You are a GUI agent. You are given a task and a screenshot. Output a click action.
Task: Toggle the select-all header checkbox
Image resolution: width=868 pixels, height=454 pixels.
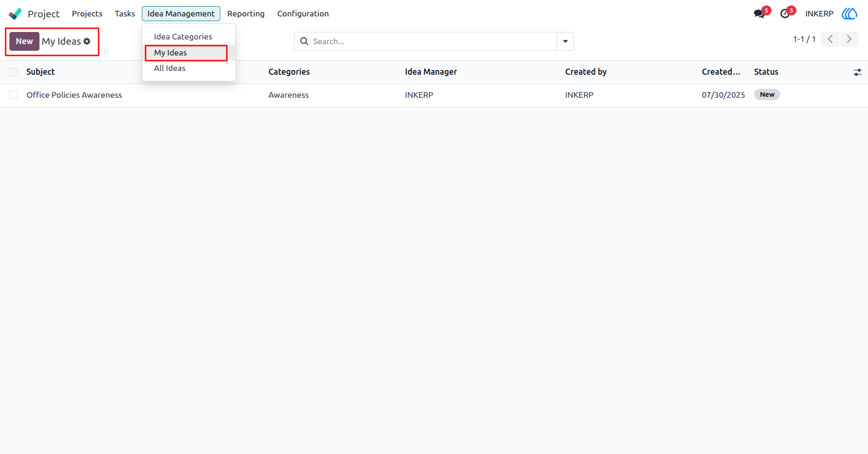click(x=14, y=72)
